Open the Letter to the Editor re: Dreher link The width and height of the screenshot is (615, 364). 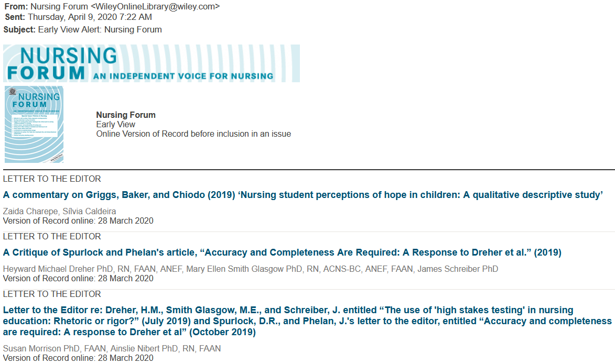pyautogui.click(x=307, y=321)
